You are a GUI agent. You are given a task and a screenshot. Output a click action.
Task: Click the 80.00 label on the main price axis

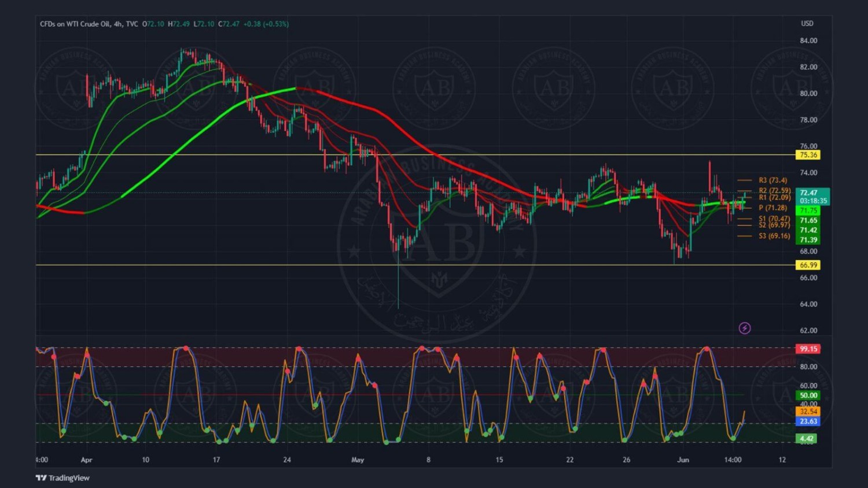808,93
